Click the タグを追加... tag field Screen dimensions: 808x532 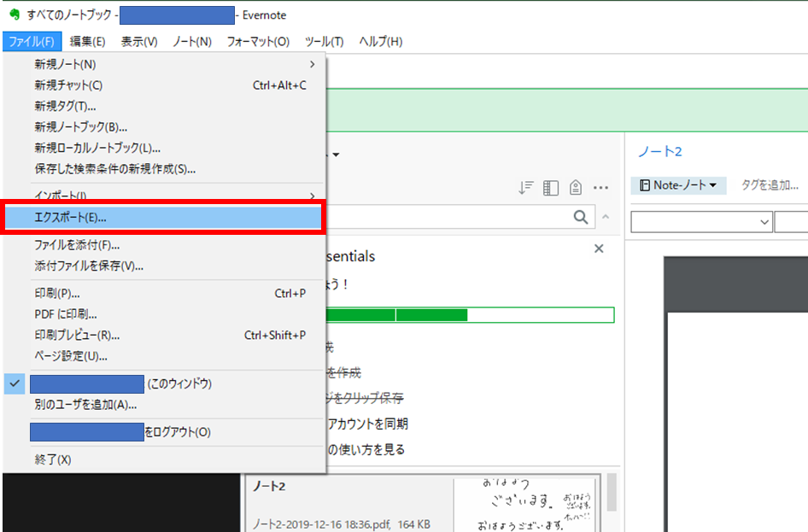[x=770, y=185]
